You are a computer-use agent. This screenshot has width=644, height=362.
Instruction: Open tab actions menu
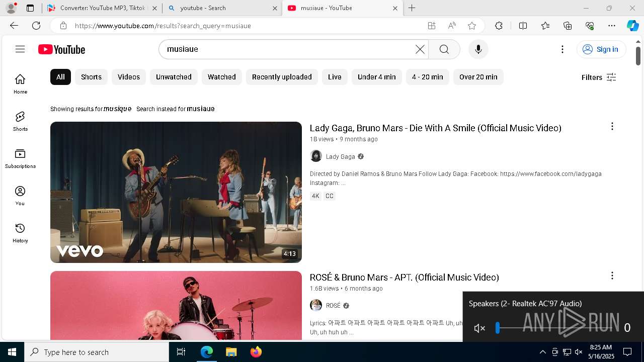click(30, 8)
